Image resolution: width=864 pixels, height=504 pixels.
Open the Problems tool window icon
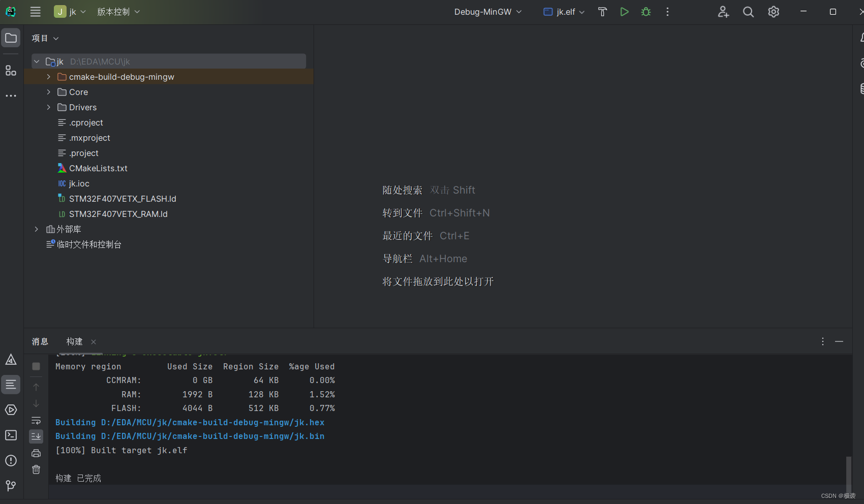pyautogui.click(x=11, y=461)
